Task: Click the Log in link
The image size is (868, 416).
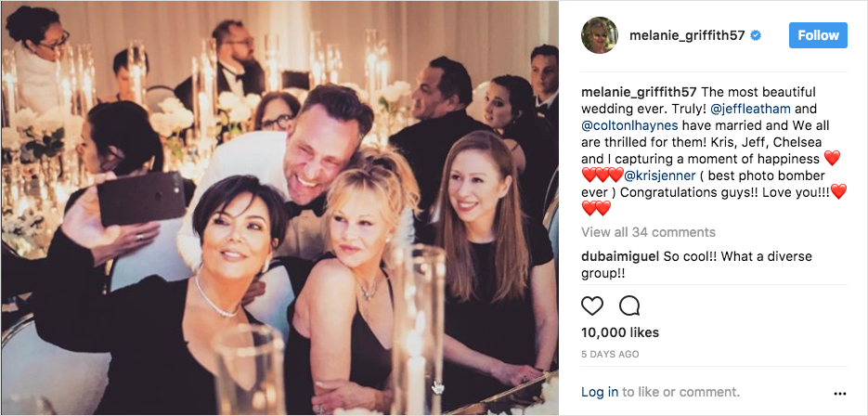Action: 600,392
